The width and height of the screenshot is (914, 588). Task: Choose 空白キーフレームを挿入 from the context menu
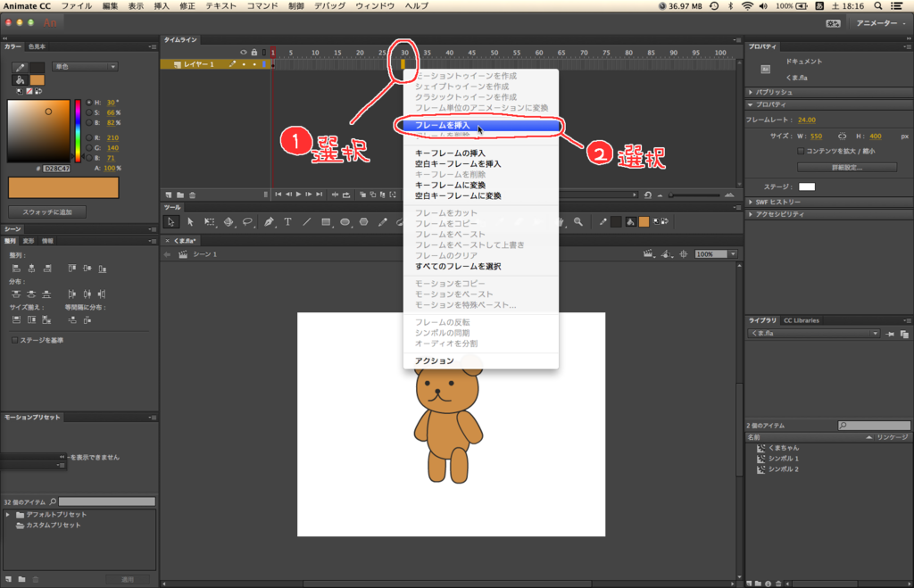(x=480, y=164)
